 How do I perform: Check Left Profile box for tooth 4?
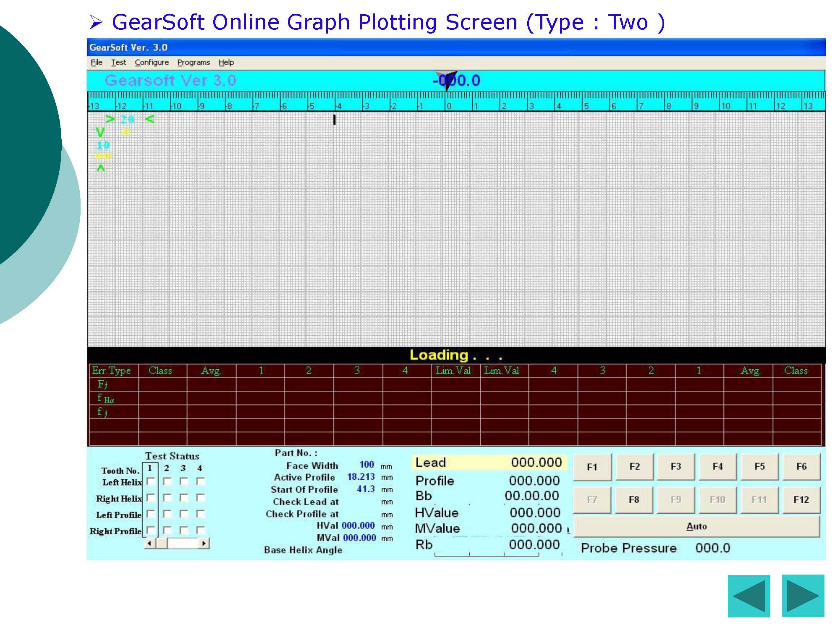(x=200, y=514)
